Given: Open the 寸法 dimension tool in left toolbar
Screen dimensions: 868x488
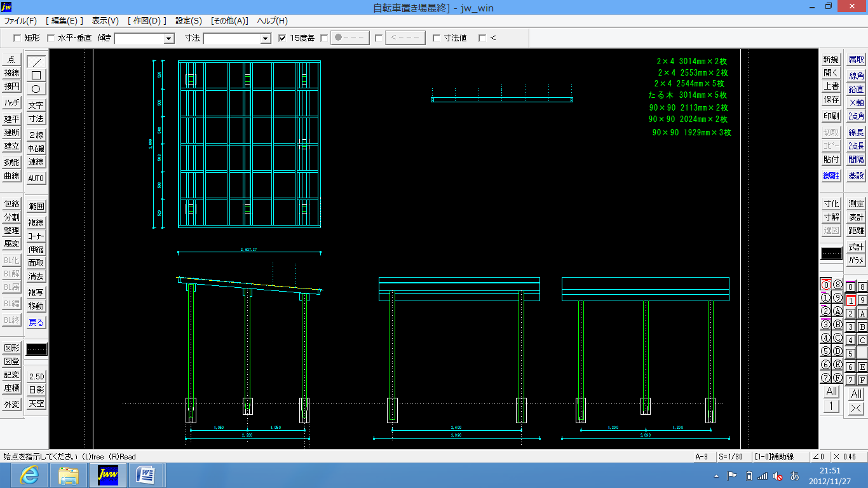Looking at the screenshot, I should click(36, 119).
